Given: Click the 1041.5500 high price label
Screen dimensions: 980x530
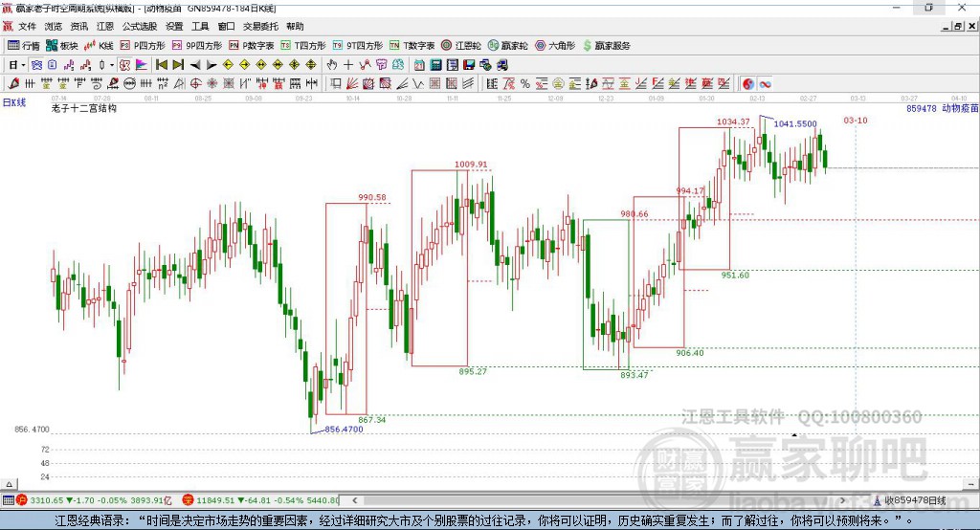Looking at the screenshot, I should pyautogui.click(x=795, y=123).
